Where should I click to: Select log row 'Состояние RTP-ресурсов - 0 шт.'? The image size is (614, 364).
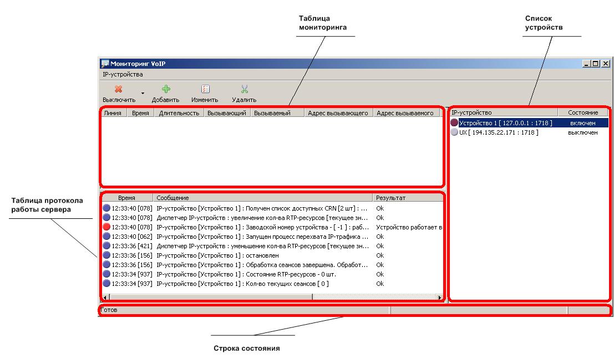point(272,274)
